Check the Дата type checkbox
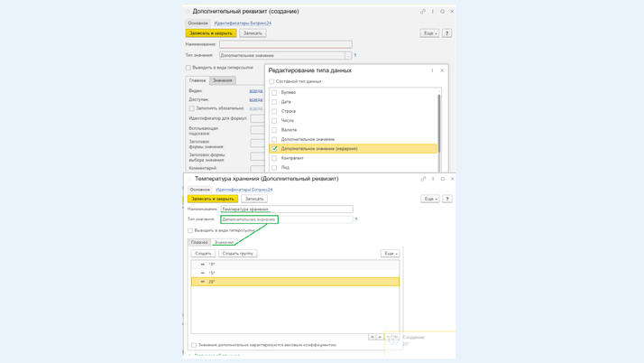The height and width of the screenshot is (363, 644). 274,102
